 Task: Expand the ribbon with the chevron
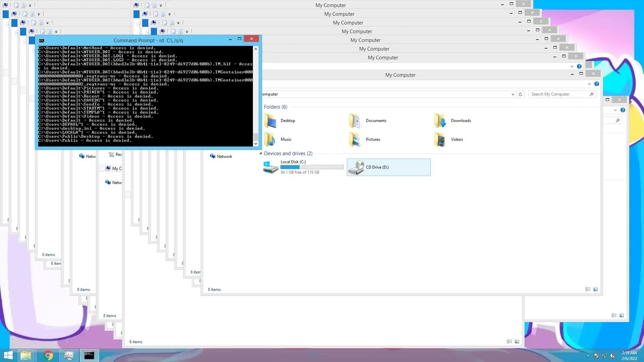click(589, 84)
